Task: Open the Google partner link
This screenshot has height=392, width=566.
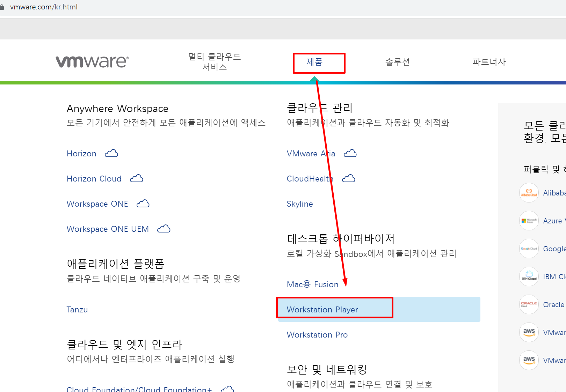Action: coord(554,249)
